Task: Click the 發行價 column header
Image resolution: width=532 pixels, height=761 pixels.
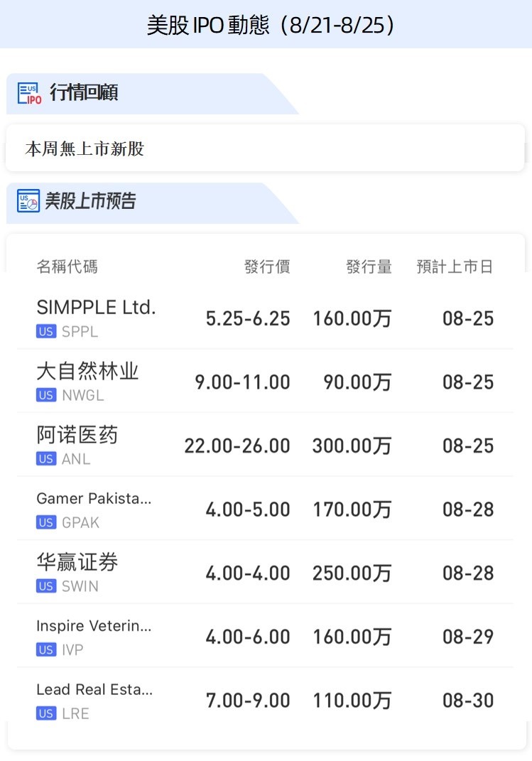Action: [267, 267]
